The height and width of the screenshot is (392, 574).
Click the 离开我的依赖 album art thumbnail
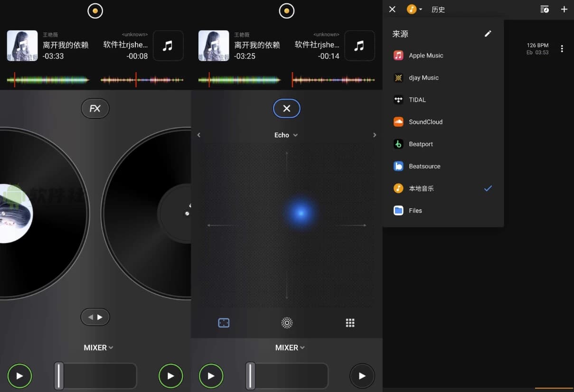(x=22, y=46)
